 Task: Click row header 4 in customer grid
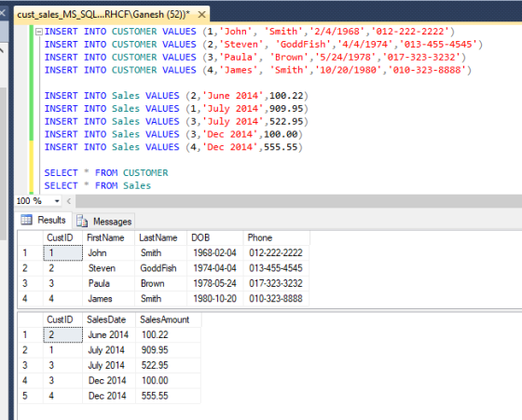pos(30,299)
